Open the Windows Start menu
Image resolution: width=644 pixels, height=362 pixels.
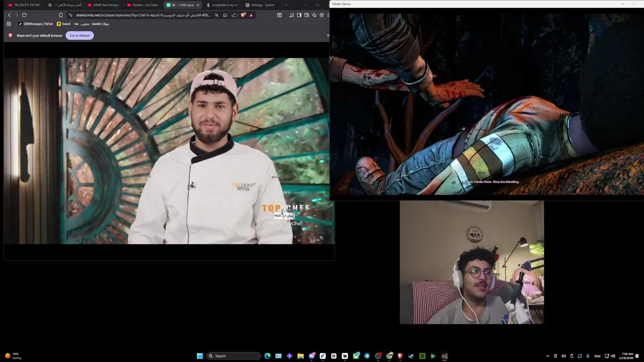[x=200, y=356]
